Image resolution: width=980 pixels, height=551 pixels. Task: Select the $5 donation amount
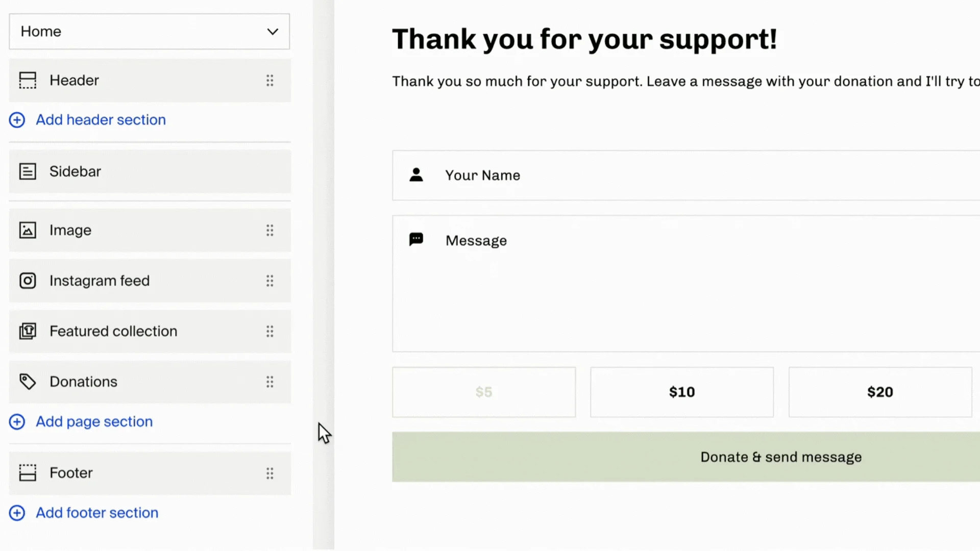[x=483, y=392]
